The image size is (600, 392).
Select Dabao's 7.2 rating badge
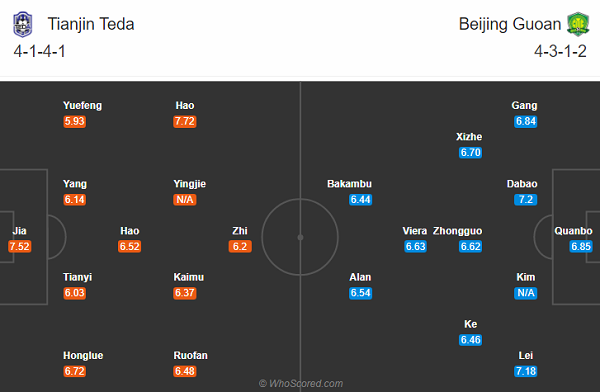click(x=526, y=199)
